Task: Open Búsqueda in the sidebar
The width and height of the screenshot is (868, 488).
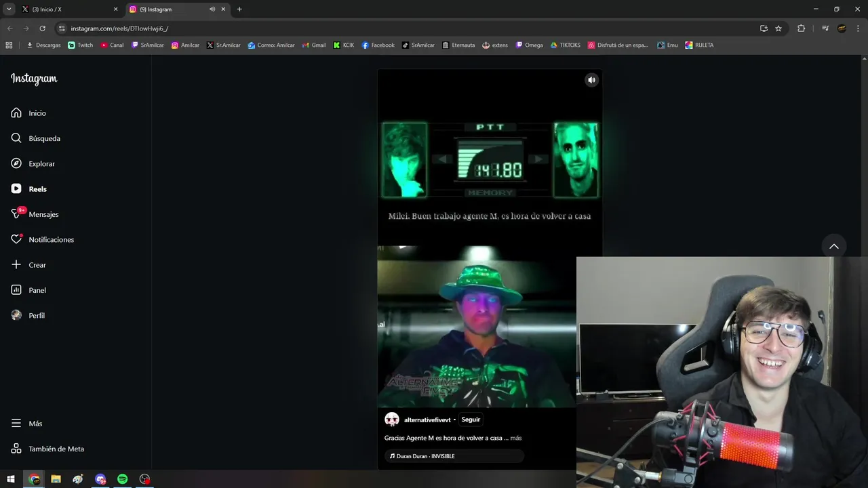Action: (x=36, y=138)
